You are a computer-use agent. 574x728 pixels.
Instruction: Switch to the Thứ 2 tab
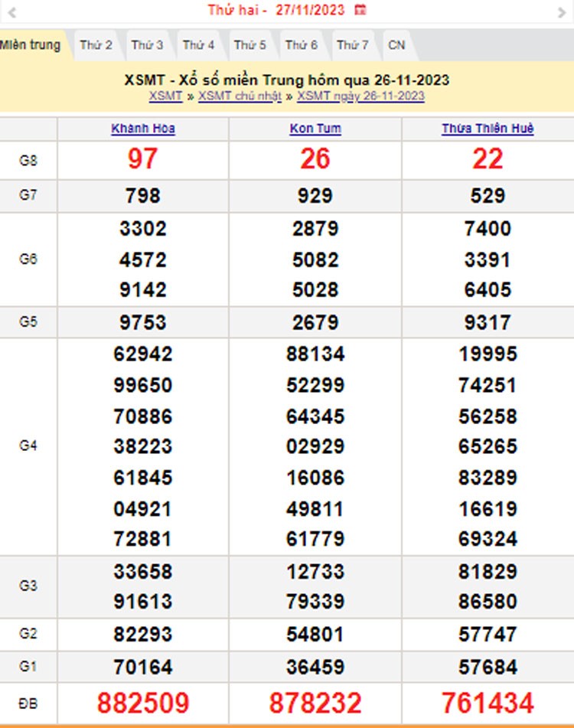(x=96, y=45)
